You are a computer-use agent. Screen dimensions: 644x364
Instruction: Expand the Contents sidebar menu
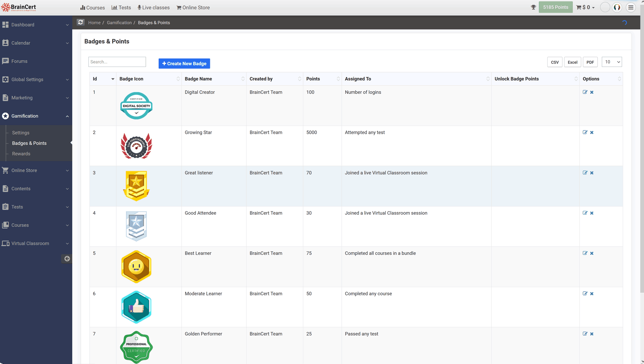click(36, 189)
